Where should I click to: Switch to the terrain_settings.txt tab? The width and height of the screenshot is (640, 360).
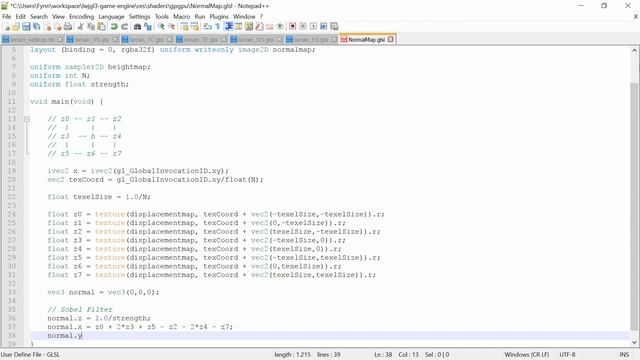coord(33,40)
